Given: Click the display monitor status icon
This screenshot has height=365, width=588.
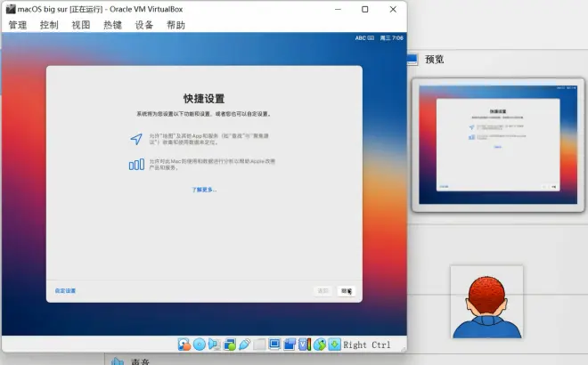Looking at the screenshot, I should [274, 344].
